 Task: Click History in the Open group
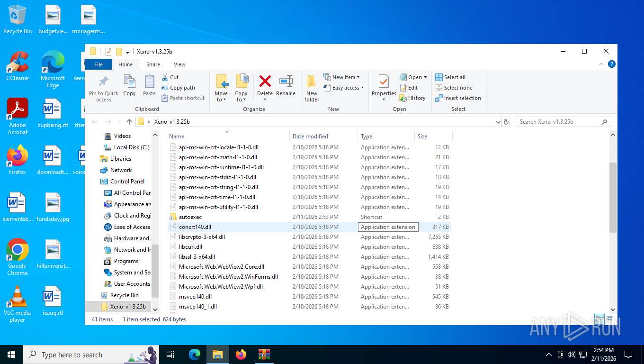[412, 98]
